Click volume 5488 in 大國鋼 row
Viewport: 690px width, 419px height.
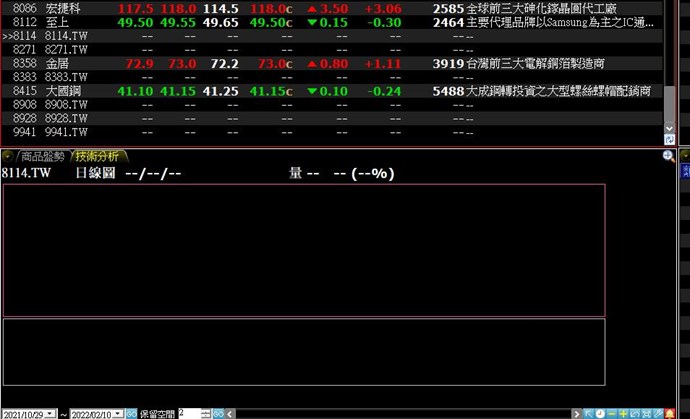tap(448, 91)
